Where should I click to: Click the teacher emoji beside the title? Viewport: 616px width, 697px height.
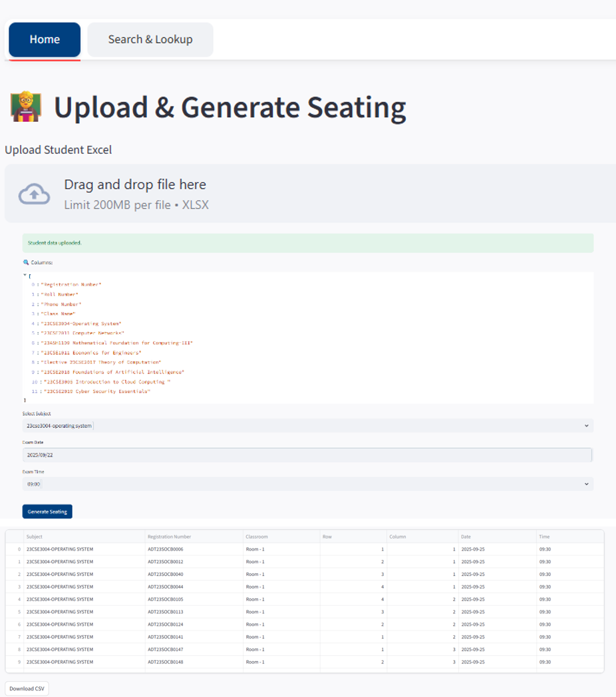click(26, 107)
